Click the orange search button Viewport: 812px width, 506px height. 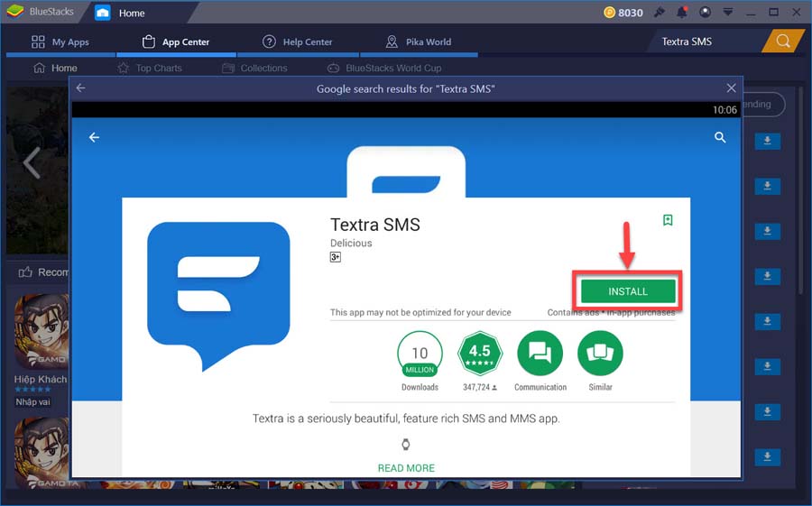[783, 41]
